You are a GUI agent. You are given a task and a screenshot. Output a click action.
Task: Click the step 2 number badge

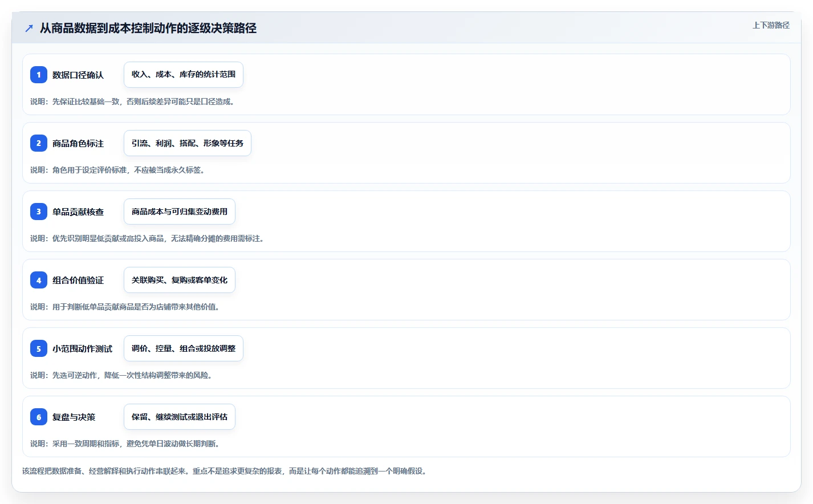point(39,143)
